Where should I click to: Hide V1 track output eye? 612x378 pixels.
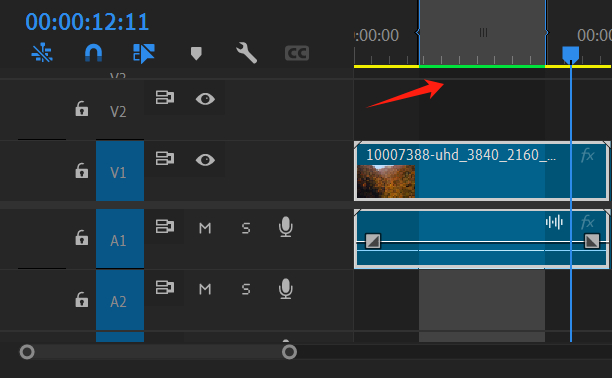point(205,160)
